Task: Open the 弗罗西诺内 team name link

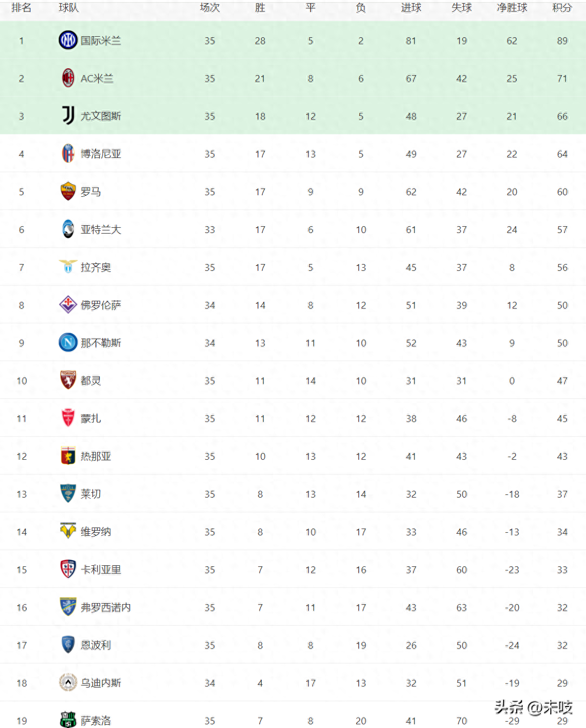Action: pyautogui.click(x=106, y=608)
